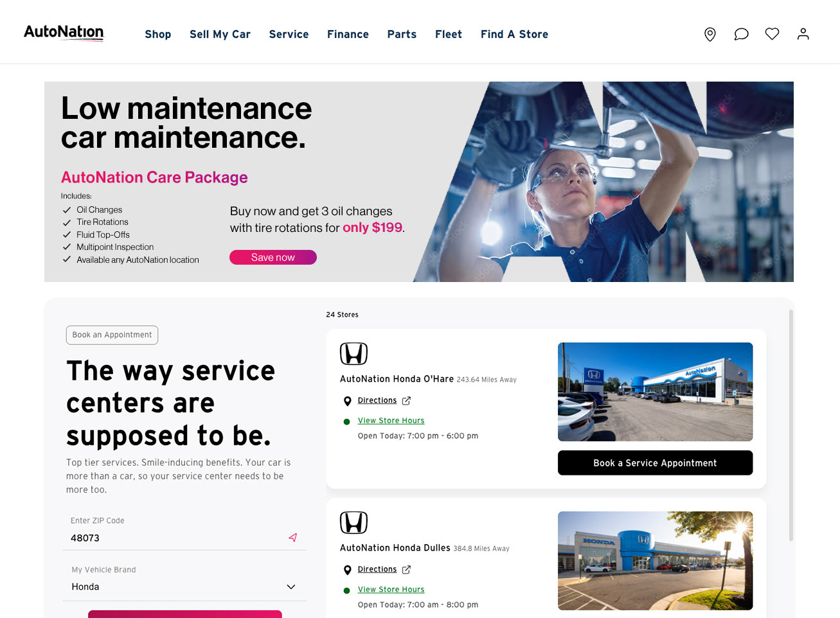This screenshot has height=618, width=840.
Task: Use current location arrow in ZIP field
Action: pos(292,538)
